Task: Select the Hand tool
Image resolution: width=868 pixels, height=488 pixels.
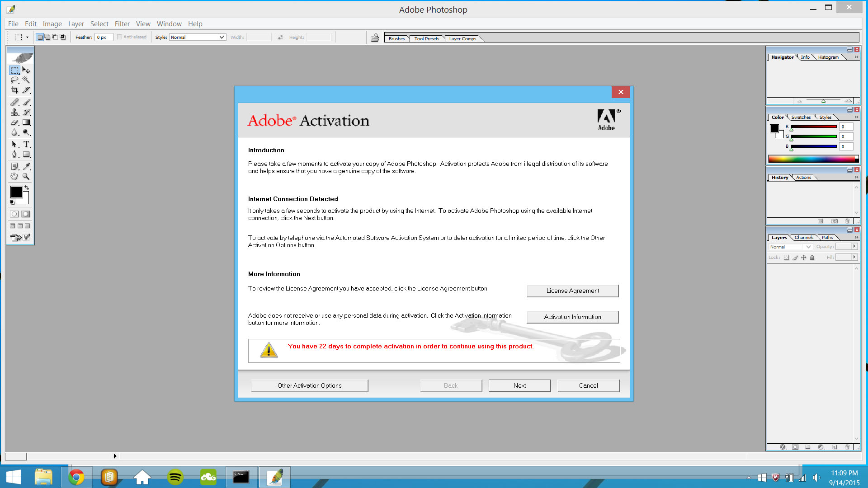Action: pos(14,177)
